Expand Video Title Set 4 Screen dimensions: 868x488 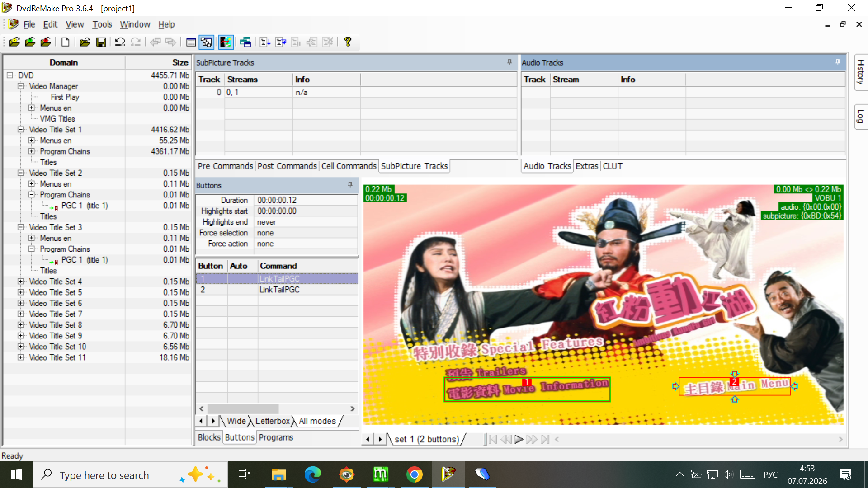(x=21, y=282)
